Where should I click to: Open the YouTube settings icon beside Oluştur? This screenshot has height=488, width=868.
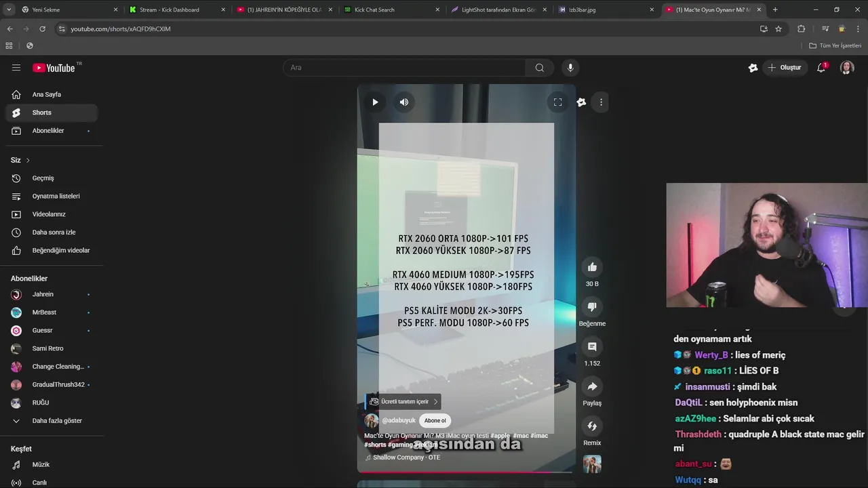pos(753,68)
